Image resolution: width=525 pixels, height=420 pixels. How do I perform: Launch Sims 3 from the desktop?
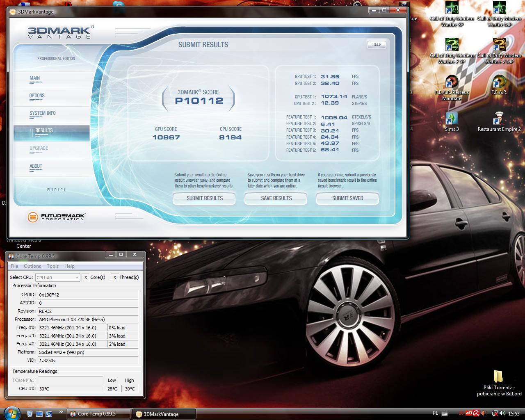452,122
